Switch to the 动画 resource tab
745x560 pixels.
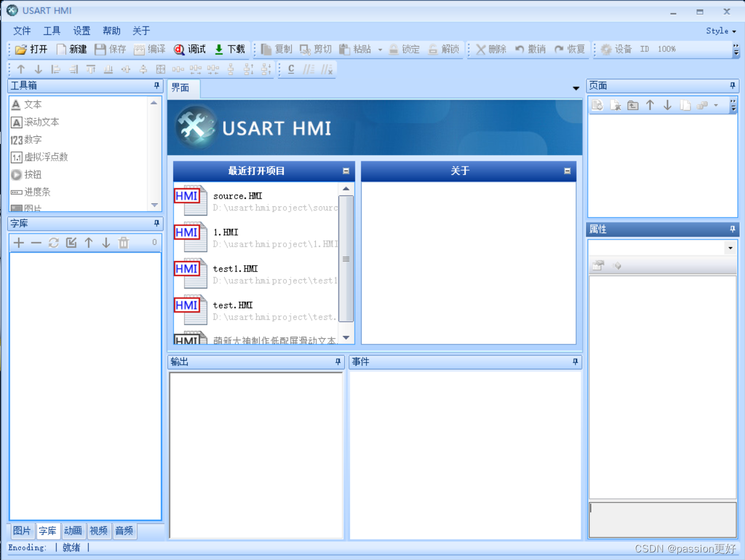(x=73, y=531)
